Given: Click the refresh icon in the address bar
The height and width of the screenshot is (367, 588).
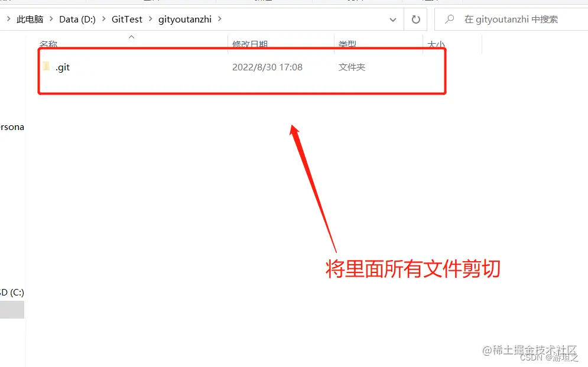Looking at the screenshot, I should click(x=415, y=19).
